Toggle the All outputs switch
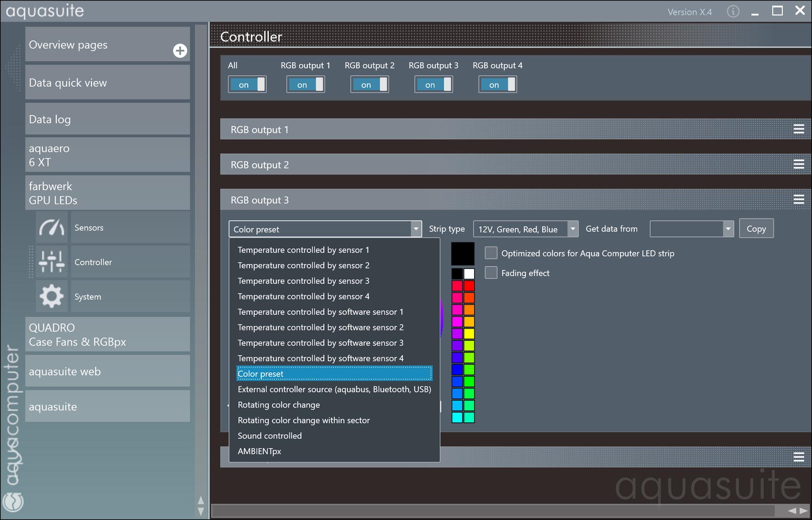Screen dimensions: 812x520 (x=247, y=84)
